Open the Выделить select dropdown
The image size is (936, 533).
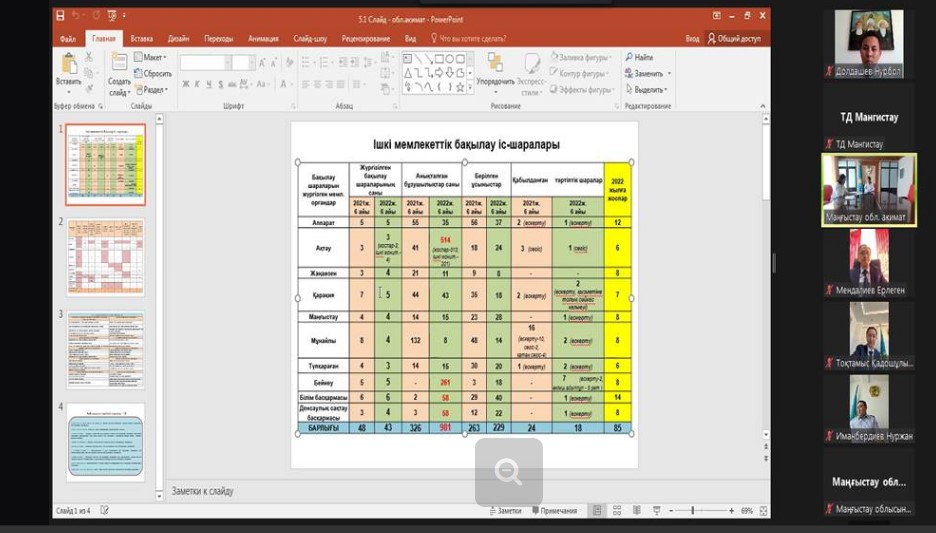[x=646, y=90]
